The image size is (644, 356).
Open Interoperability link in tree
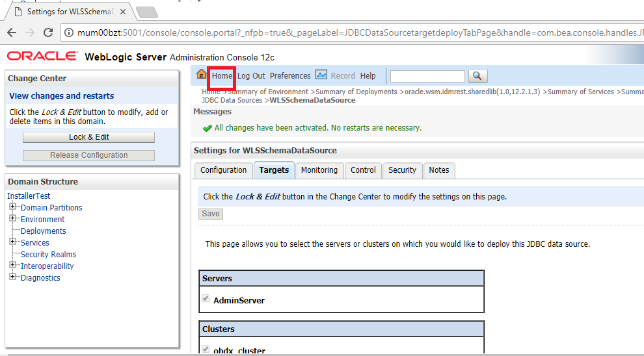pyautogui.click(x=47, y=266)
